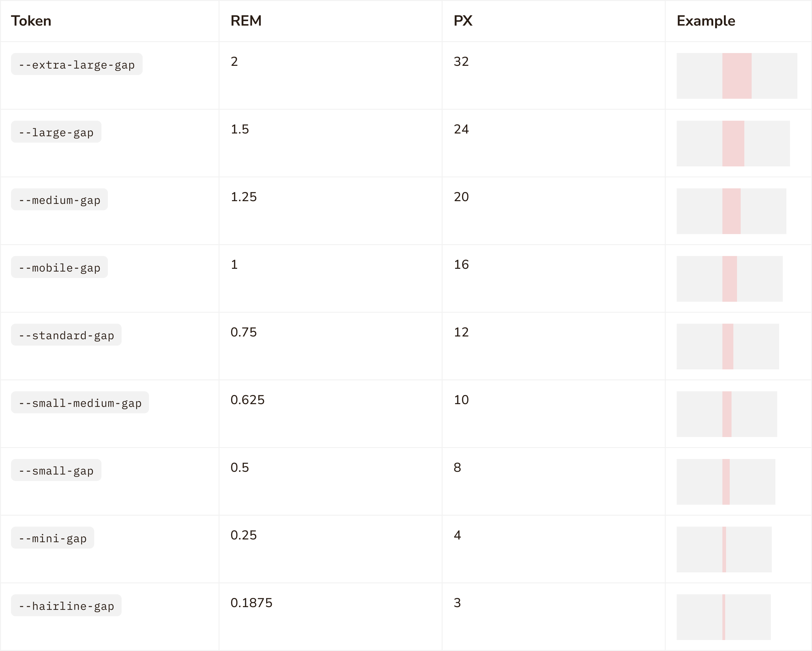Click the 0.625 REM value

point(248,400)
